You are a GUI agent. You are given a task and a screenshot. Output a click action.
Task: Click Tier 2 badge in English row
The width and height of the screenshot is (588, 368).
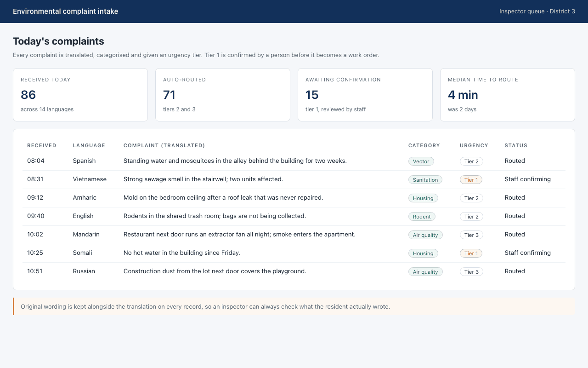point(471,217)
